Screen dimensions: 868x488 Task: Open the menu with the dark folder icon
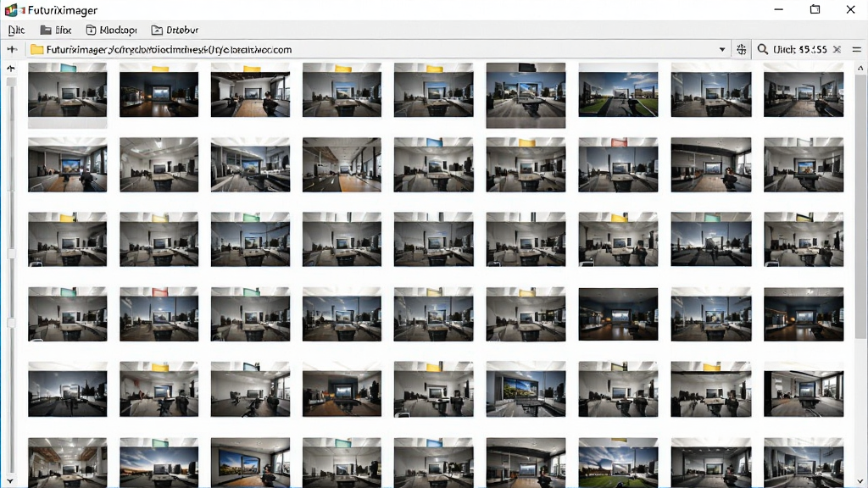(x=56, y=30)
